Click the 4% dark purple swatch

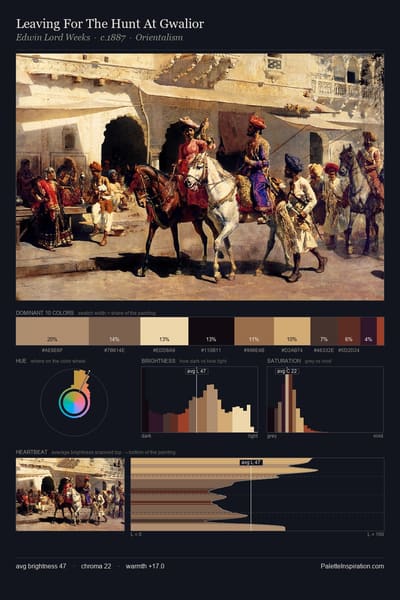tap(369, 331)
